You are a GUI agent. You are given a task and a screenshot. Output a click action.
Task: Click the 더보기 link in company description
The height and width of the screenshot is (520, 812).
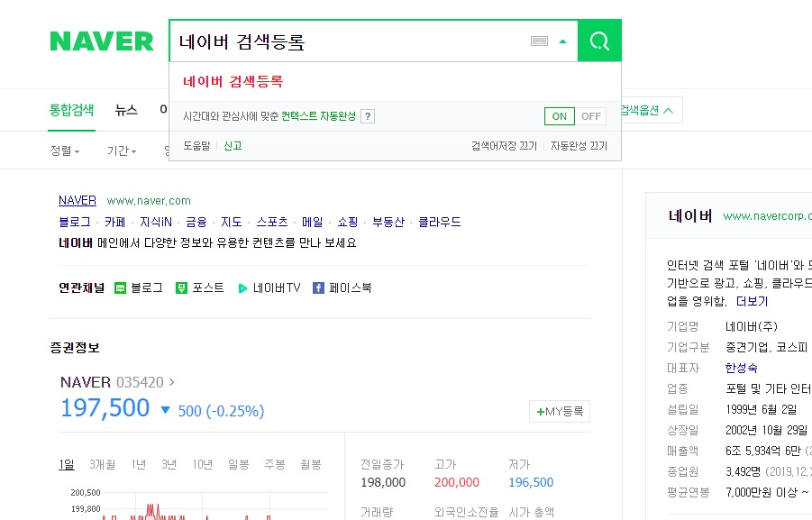[x=753, y=301]
